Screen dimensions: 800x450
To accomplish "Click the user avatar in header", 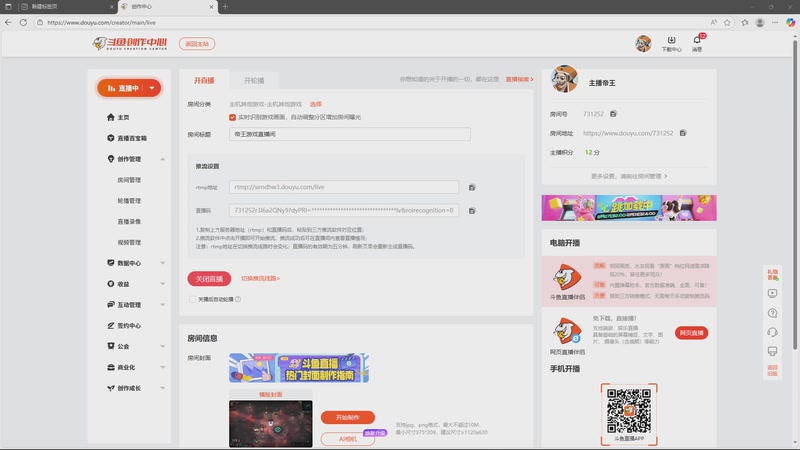I will pos(643,43).
